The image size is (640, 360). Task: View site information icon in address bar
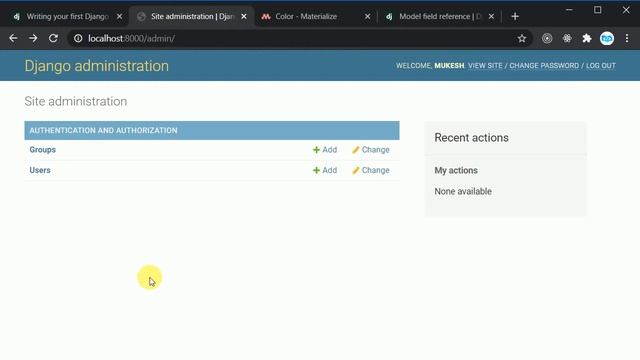[x=78, y=38]
